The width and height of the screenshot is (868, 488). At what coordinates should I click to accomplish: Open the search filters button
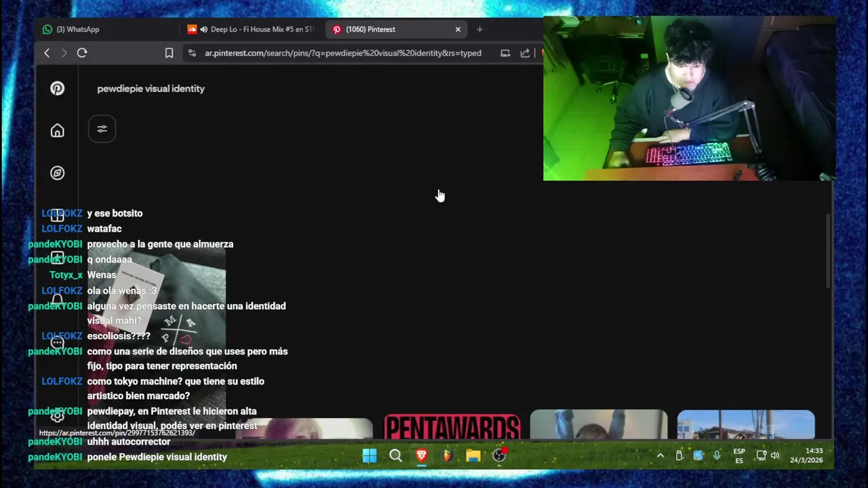point(102,129)
